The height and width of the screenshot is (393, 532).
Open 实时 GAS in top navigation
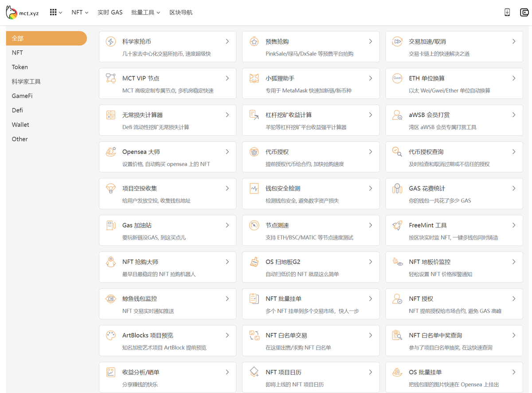[110, 12]
